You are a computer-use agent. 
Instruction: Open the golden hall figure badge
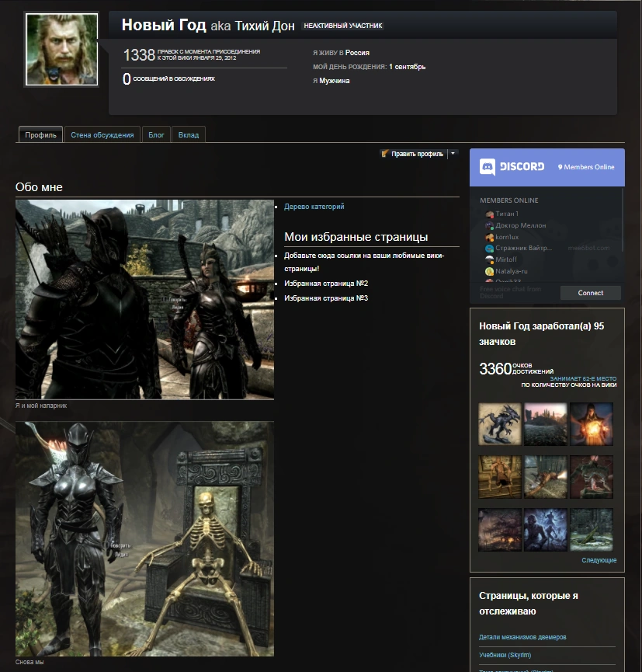[500, 476]
